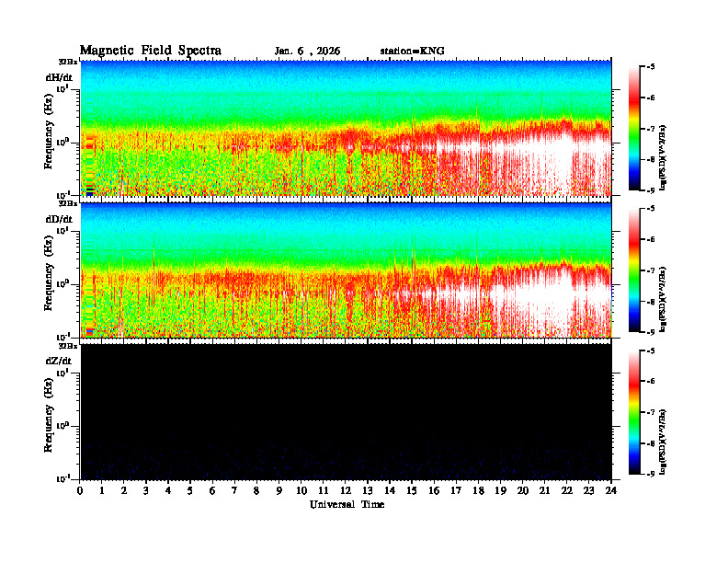Click hour 4 tick label on time axis
This screenshot has height=563, width=728.
[x=168, y=490]
